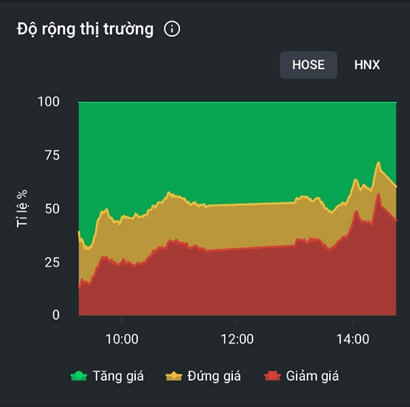Hide the Tăng giá series via label
Image resolution: width=410 pixels, height=407 pixels.
click(x=118, y=376)
